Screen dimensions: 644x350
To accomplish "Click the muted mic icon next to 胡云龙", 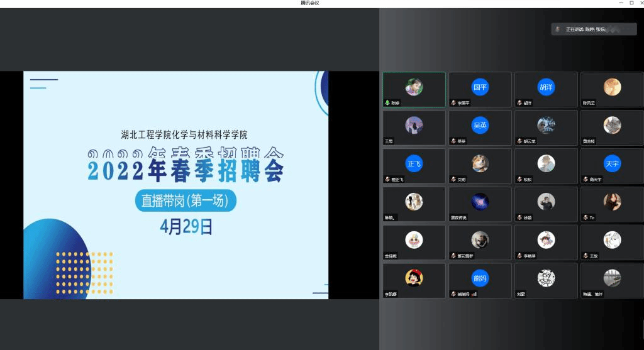I will [519, 141].
